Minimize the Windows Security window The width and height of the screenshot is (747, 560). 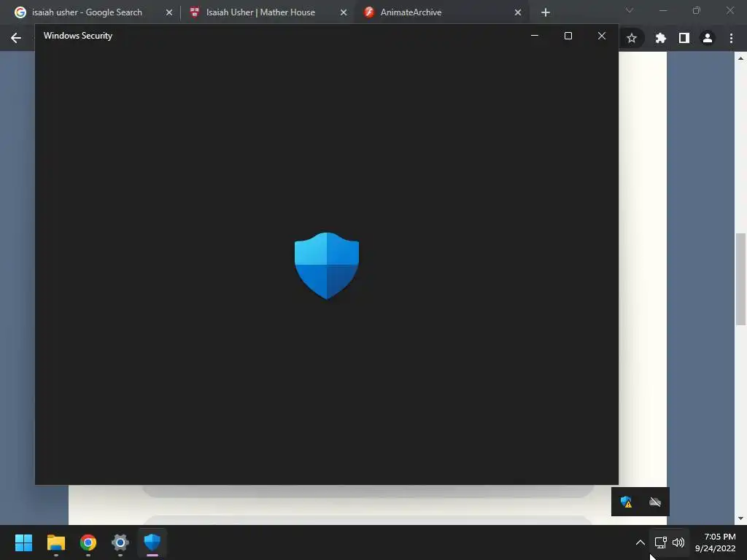pos(535,36)
